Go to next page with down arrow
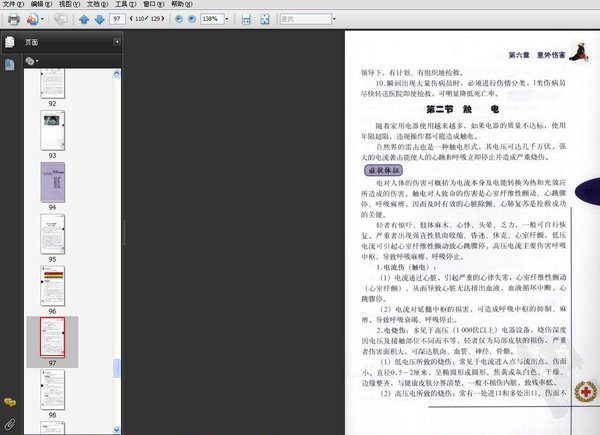This screenshot has height=435, width=600. (99, 19)
